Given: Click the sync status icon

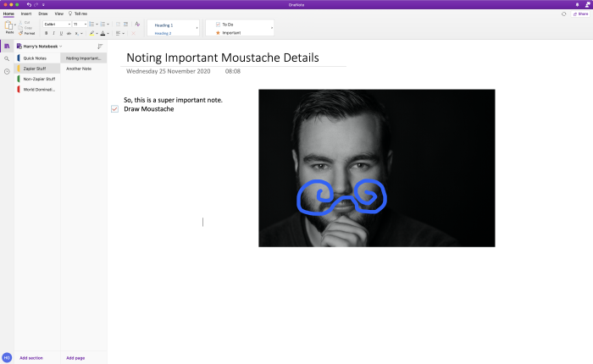Looking at the screenshot, I should pyautogui.click(x=563, y=14).
